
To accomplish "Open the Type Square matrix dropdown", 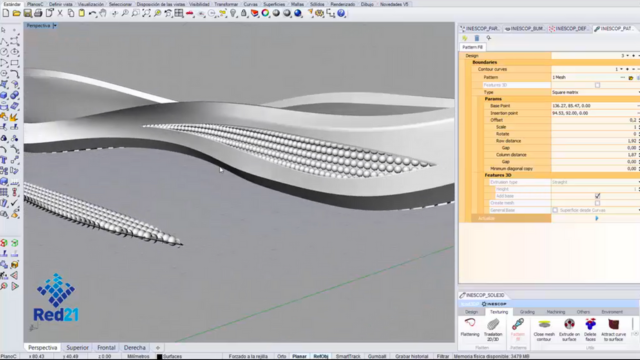I will click(x=638, y=92).
